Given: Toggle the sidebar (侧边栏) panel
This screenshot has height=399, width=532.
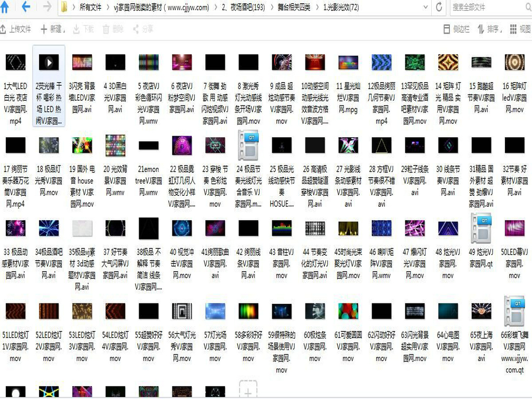Looking at the screenshot, I should 457,29.
